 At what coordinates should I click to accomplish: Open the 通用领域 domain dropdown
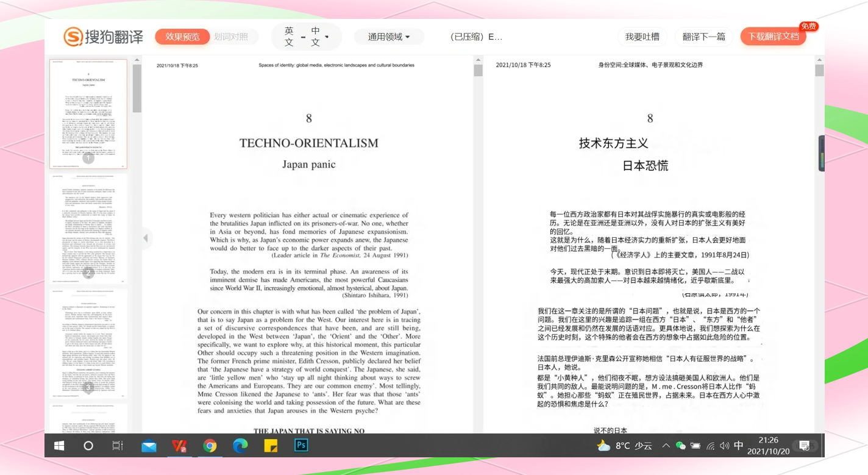click(x=389, y=37)
